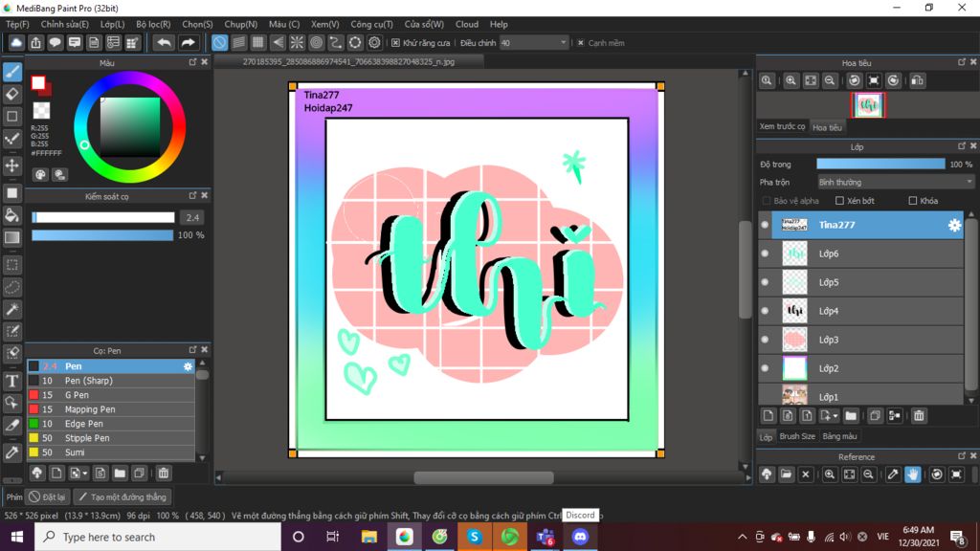Enable radial snap guide

pyautogui.click(x=297, y=42)
